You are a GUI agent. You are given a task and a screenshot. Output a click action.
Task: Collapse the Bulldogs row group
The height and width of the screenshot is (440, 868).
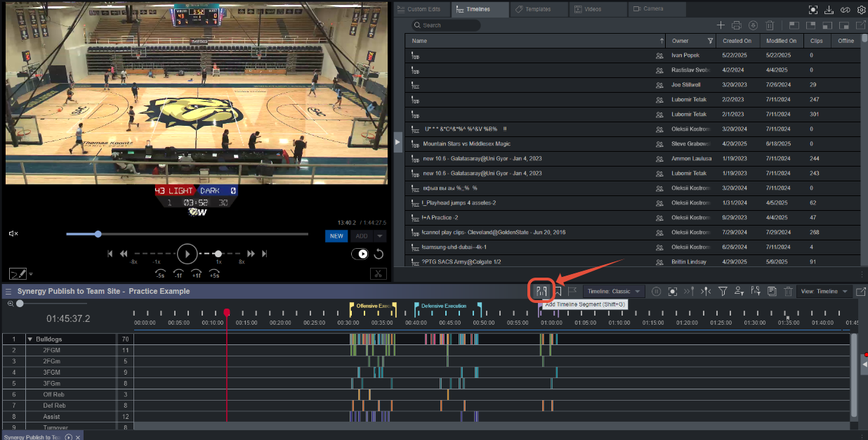(30, 339)
